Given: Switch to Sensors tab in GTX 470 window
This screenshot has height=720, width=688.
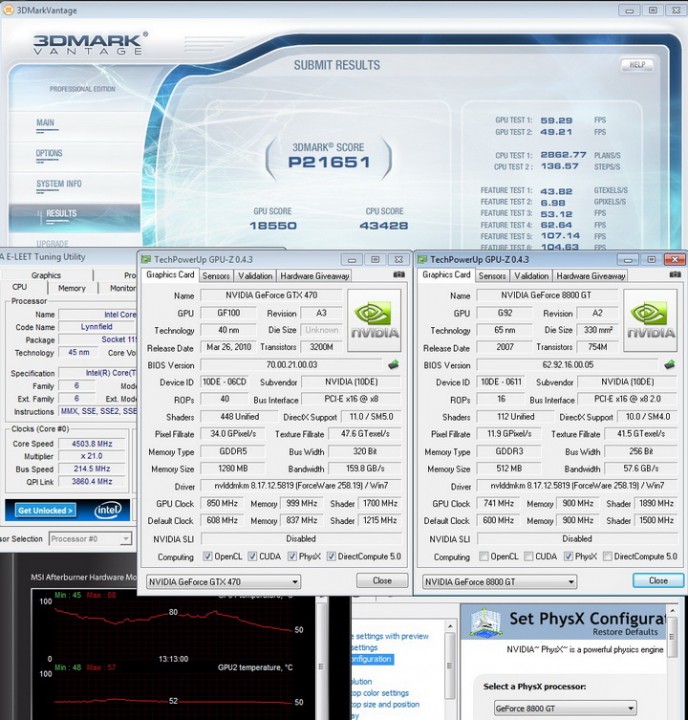Looking at the screenshot, I should [216, 276].
